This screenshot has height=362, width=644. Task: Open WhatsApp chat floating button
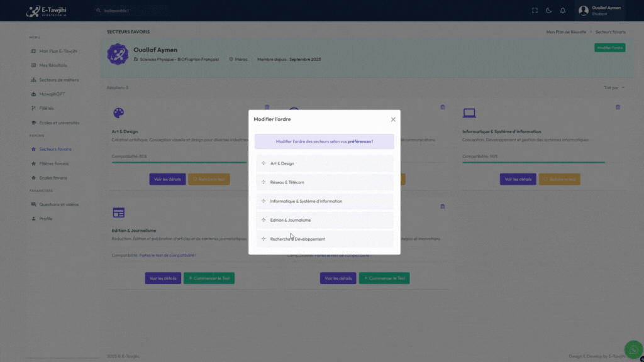point(633,349)
